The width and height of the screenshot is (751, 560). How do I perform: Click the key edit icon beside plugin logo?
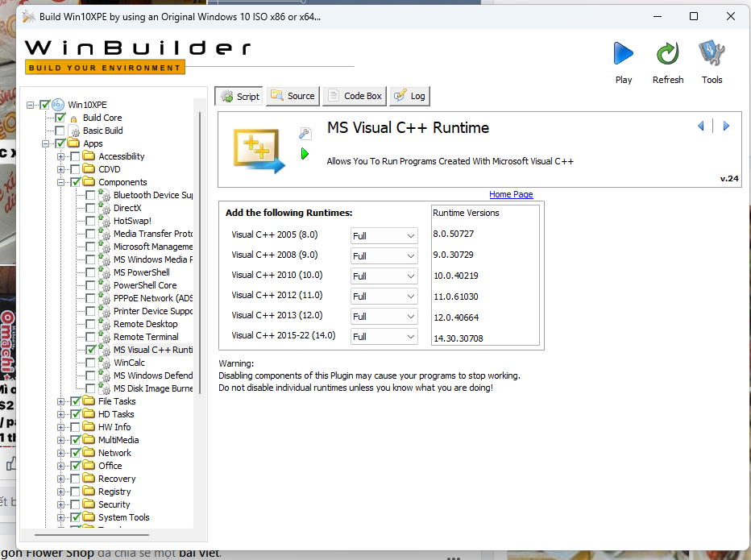tap(305, 134)
